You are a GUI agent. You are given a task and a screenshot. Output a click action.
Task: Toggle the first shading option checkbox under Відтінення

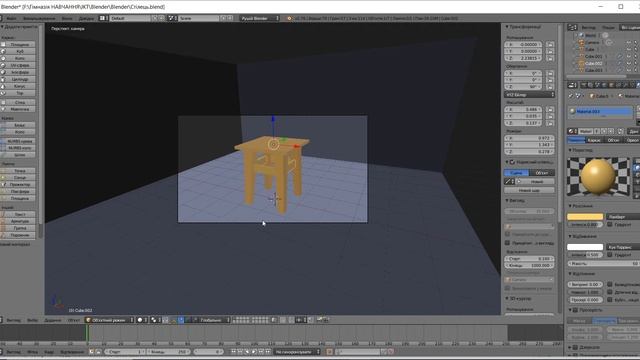[x=610, y=284]
